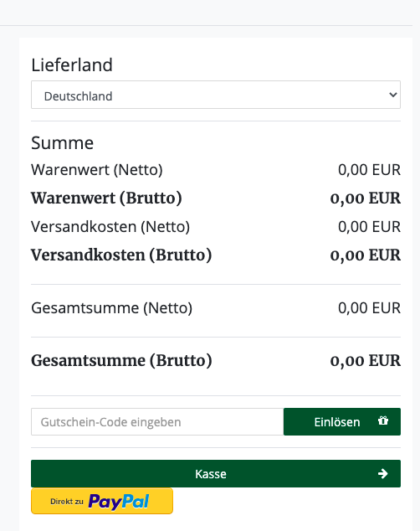
Task: Focus the Gutschein-Code eingeben field
Action: [x=157, y=421]
